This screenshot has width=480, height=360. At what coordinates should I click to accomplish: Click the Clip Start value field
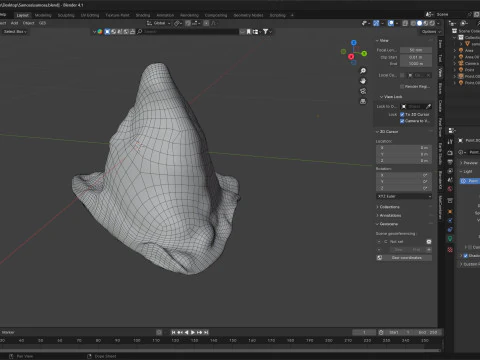[416, 57]
